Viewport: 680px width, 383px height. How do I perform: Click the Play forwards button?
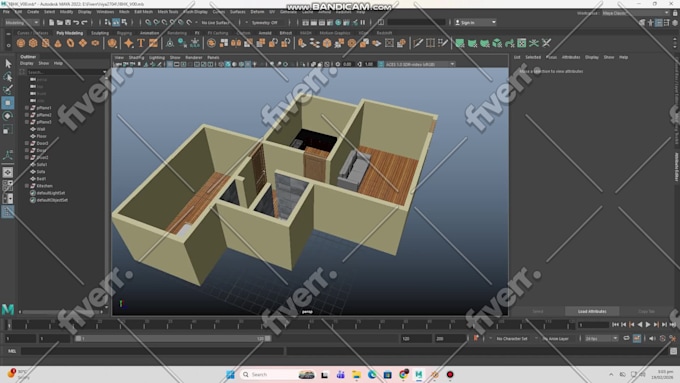(x=648, y=324)
